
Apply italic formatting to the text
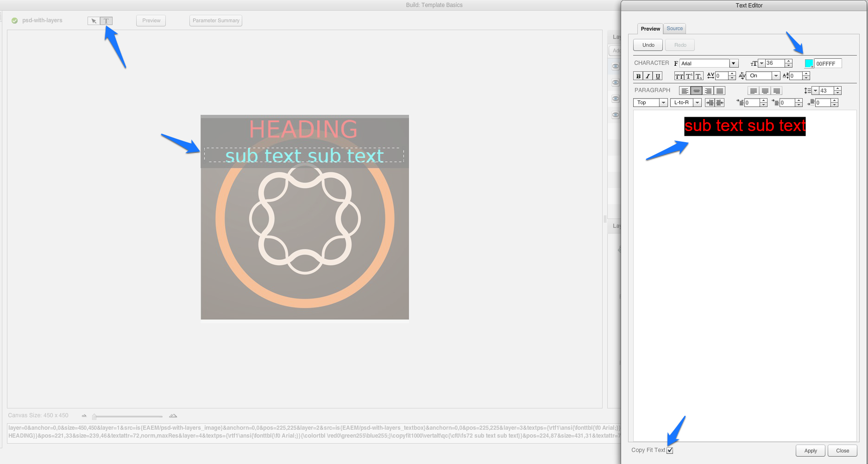[648, 76]
